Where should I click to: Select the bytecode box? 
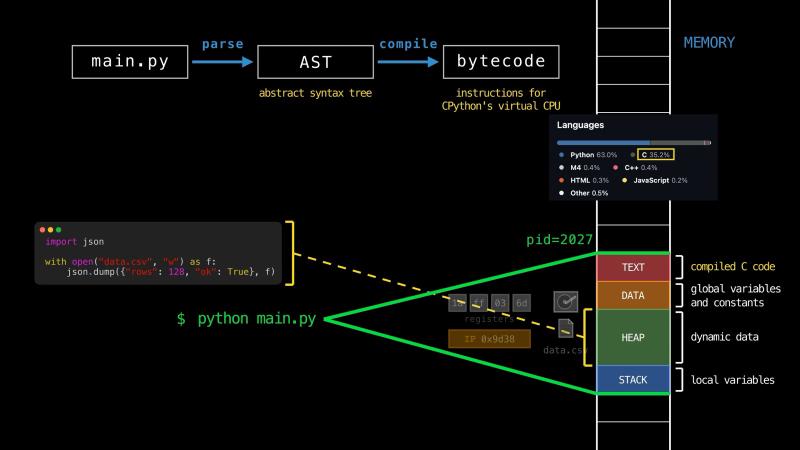click(501, 62)
